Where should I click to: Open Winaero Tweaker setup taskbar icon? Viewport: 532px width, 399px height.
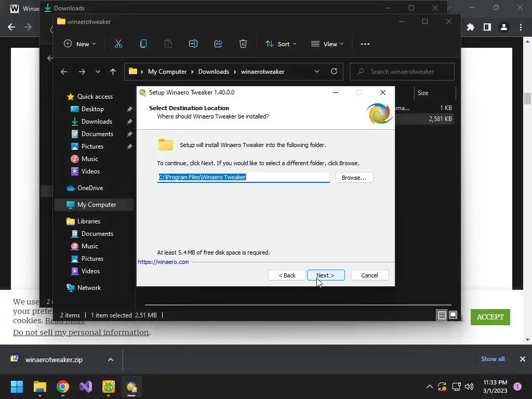pyautogui.click(x=131, y=387)
